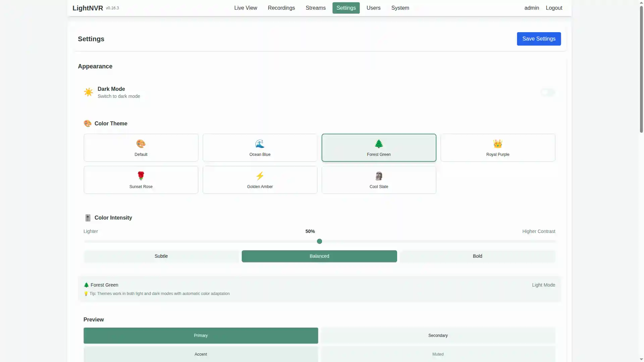Click the LightNVR logo text
Viewport: 644px width, 362px height.
88,8
